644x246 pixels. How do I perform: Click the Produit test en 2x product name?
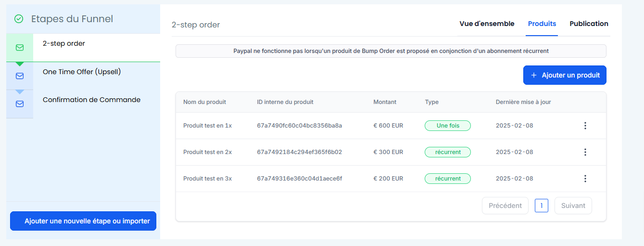tap(207, 152)
